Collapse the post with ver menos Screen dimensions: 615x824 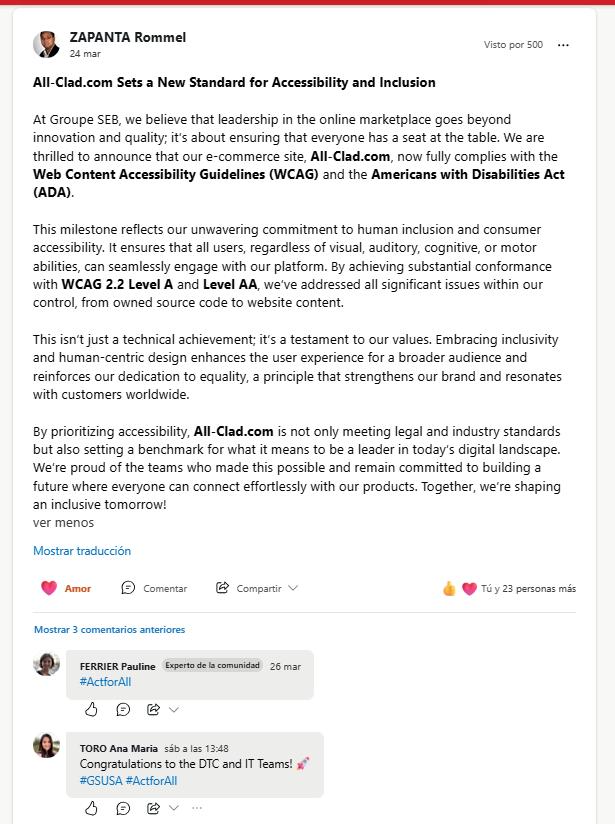pos(63,522)
